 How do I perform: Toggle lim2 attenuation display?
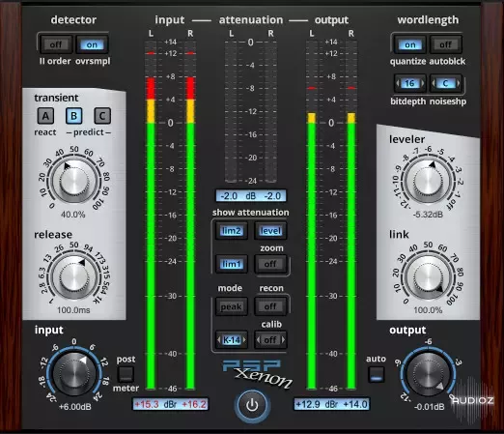tap(232, 231)
